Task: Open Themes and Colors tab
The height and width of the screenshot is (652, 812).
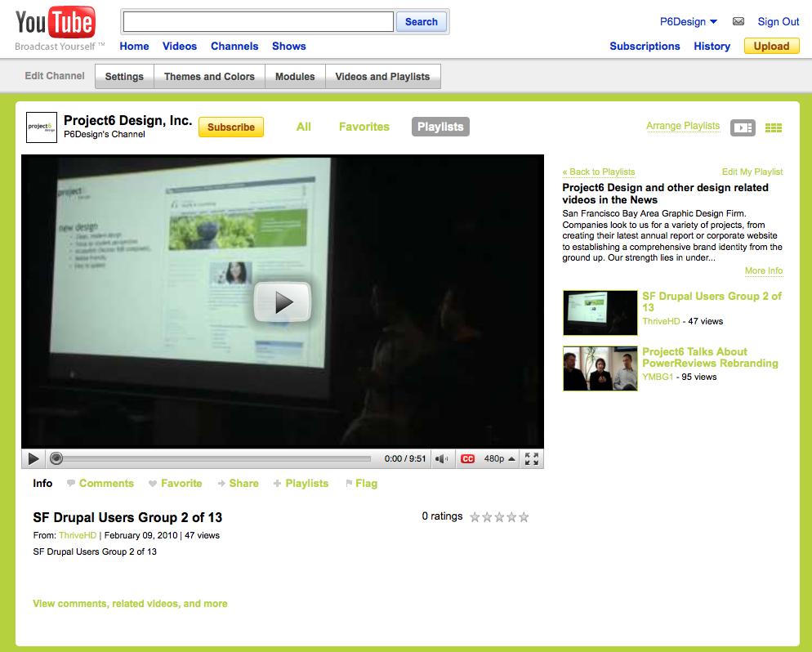Action: click(x=209, y=77)
